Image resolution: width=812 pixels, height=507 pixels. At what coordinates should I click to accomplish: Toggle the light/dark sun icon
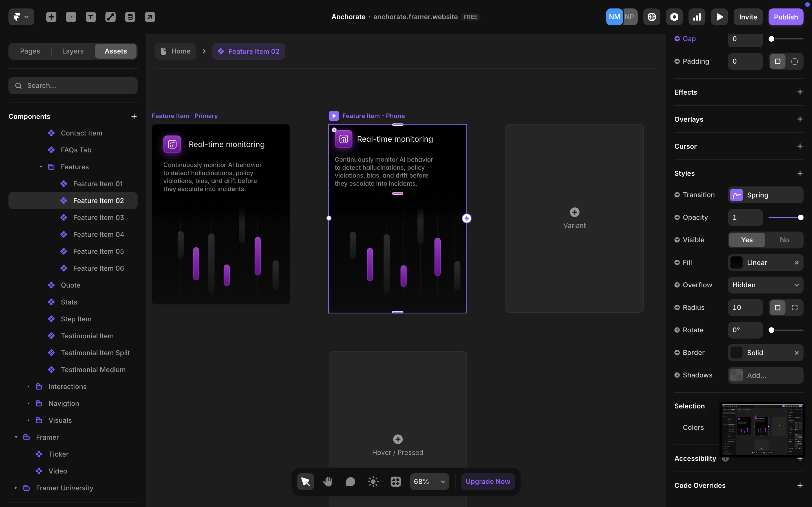(x=373, y=482)
